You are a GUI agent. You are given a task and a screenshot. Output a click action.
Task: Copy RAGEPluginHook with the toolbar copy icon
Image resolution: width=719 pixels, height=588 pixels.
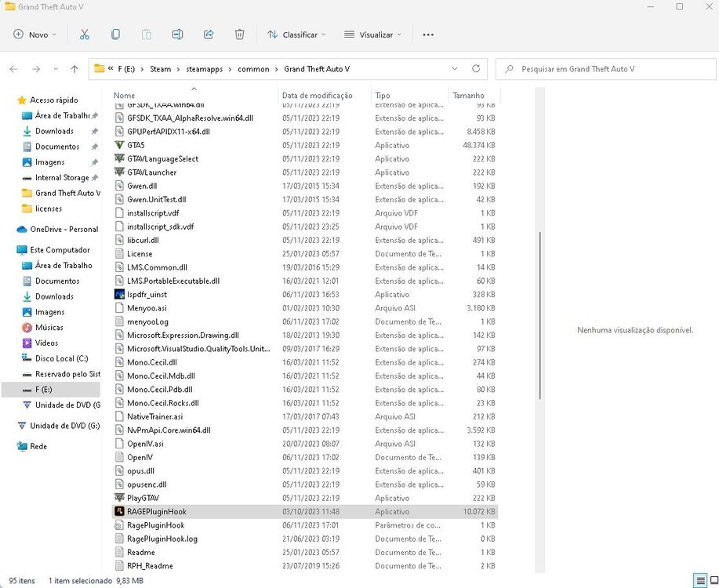point(115,34)
